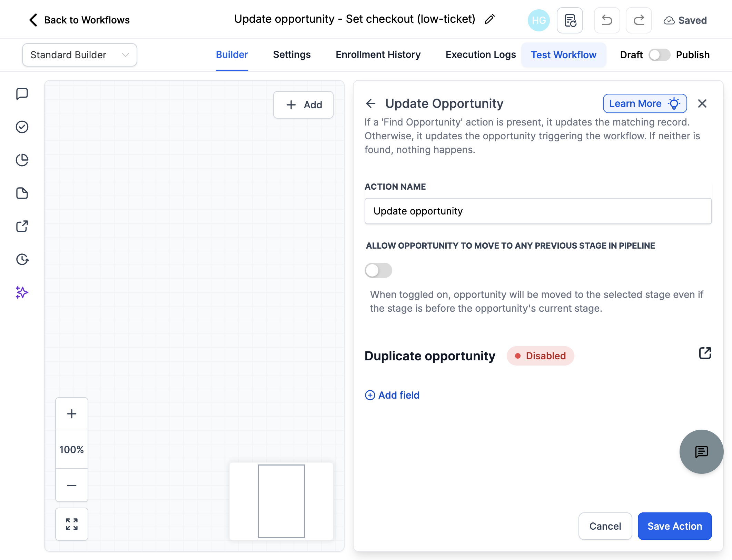The image size is (732, 560).
Task: Open Duplicate opportunity external link icon
Action: pyautogui.click(x=705, y=353)
